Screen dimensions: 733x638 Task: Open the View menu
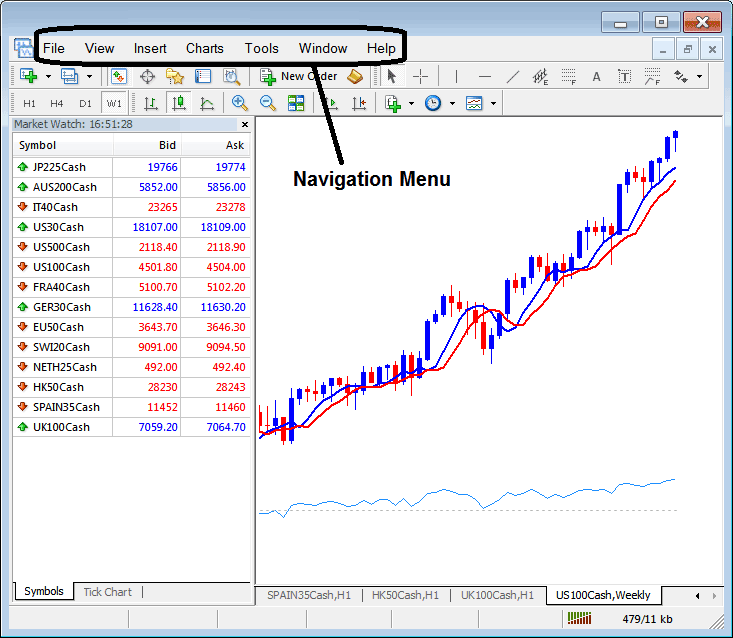tap(99, 48)
